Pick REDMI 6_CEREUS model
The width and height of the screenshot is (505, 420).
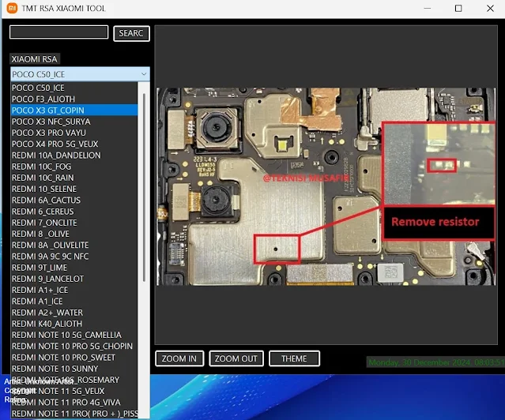[x=74, y=212]
